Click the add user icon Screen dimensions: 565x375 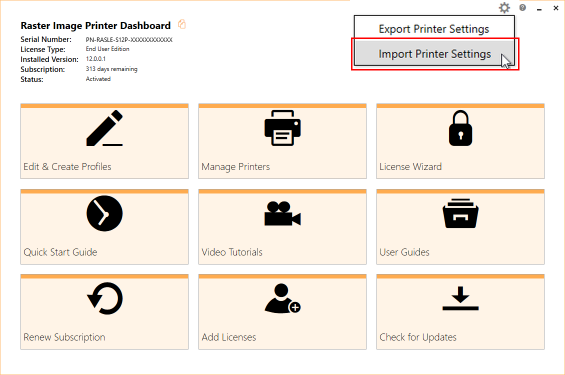[282, 299]
